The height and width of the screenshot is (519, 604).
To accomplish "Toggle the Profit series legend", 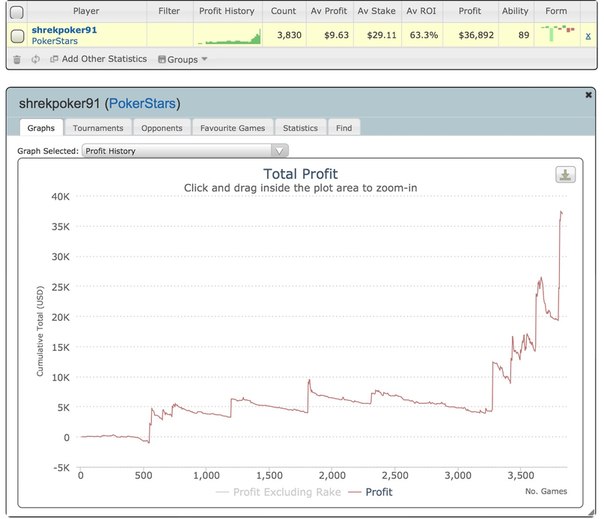I will 370,492.
